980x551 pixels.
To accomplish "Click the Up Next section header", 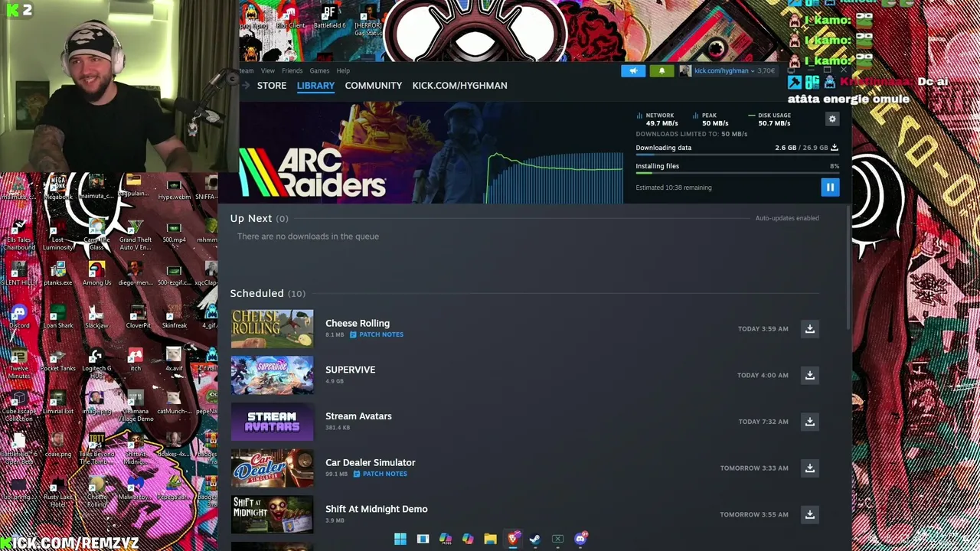I will (259, 219).
